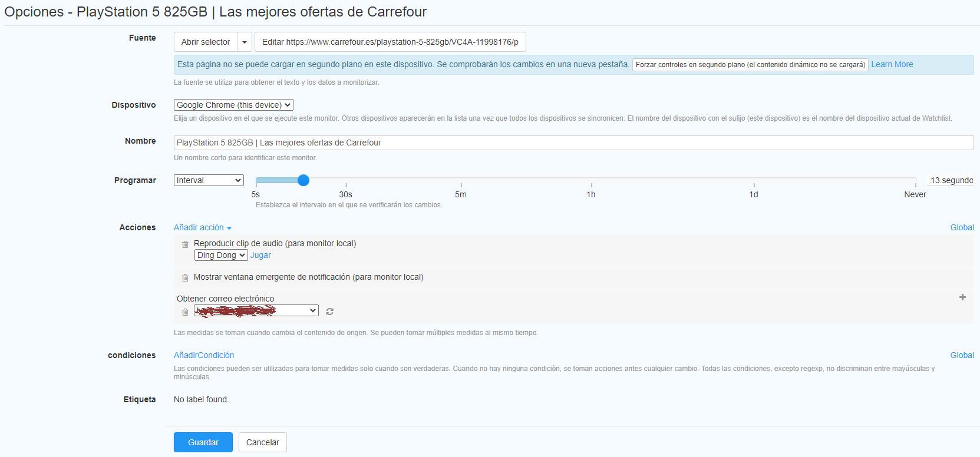Viewport: 980px width, 457px height.
Task: Open the Learn More link
Action: point(892,64)
